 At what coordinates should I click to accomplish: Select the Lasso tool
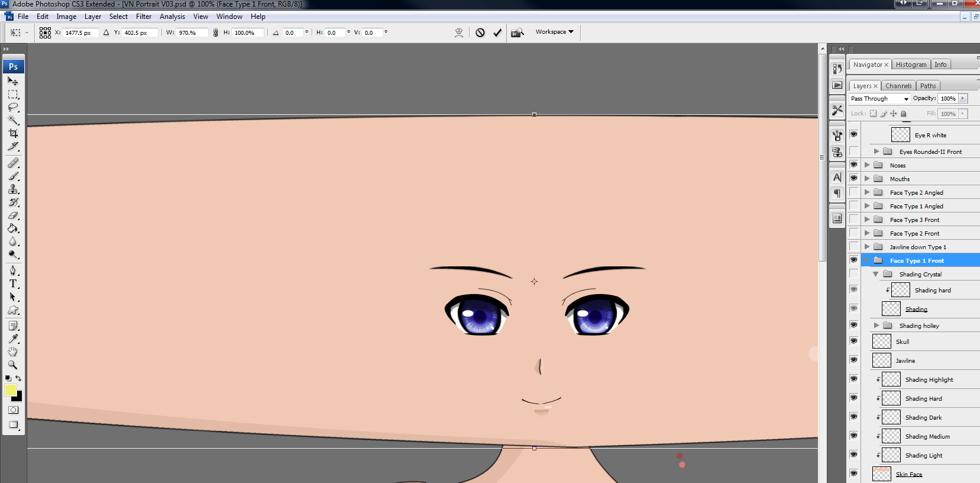coord(13,108)
